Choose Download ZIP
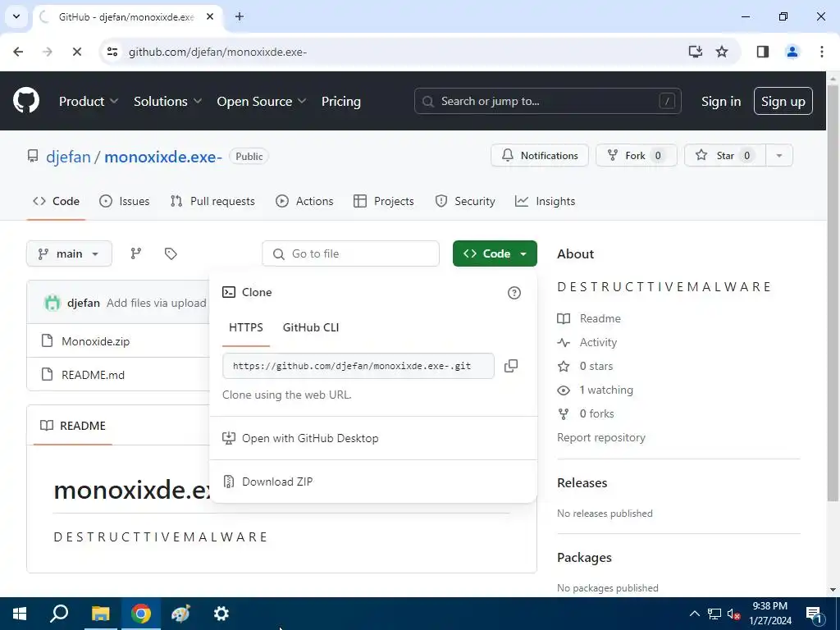840x630 pixels. click(373, 482)
